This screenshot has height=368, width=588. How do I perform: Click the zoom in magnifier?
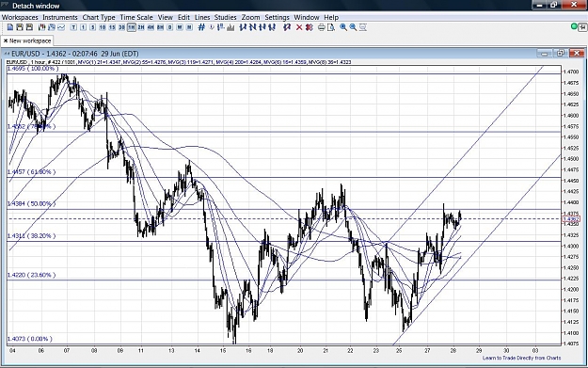pos(343,27)
